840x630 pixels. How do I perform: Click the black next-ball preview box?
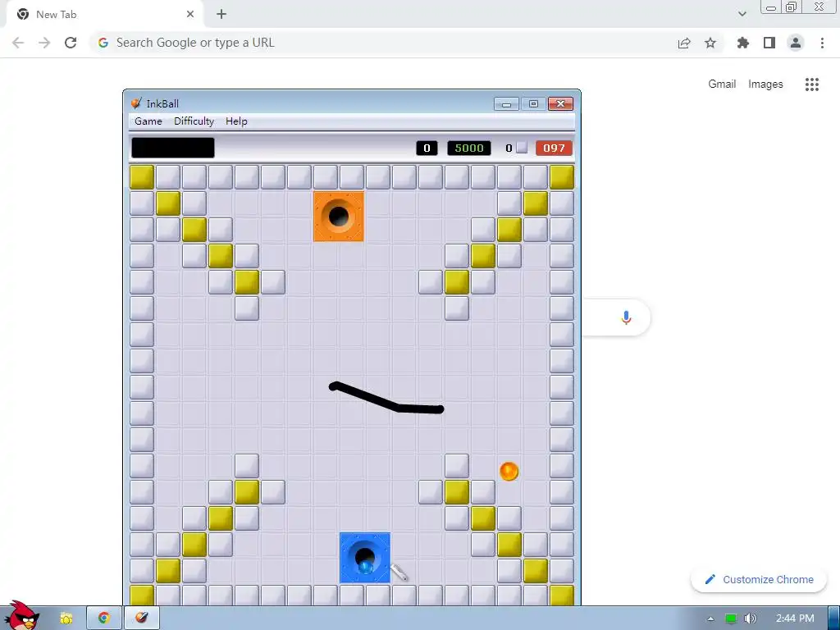pyautogui.click(x=173, y=148)
